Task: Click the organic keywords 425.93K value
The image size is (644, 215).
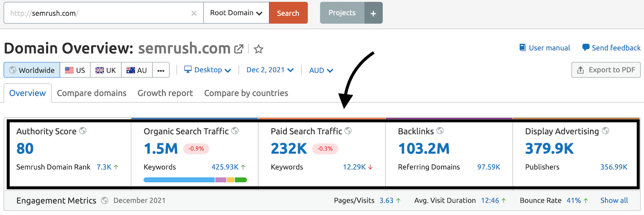Action: [225, 167]
